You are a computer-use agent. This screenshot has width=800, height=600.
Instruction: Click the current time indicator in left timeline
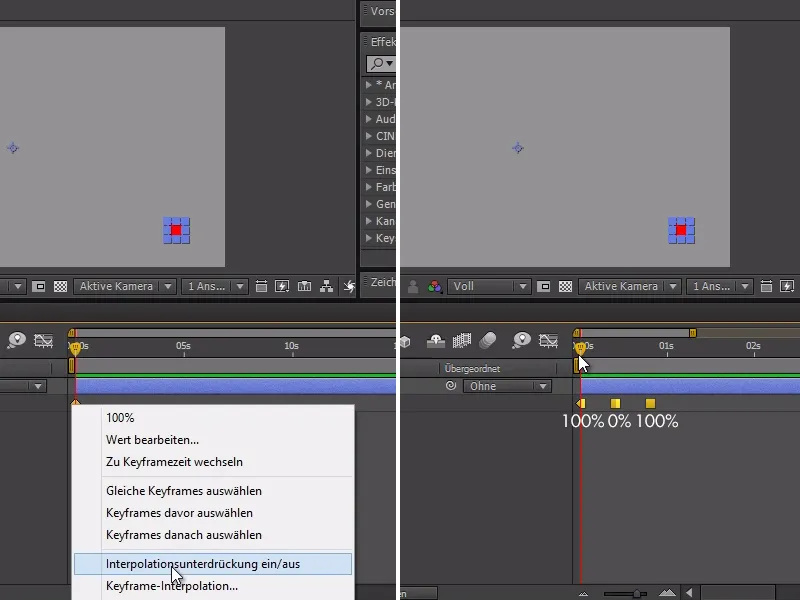pos(75,348)
